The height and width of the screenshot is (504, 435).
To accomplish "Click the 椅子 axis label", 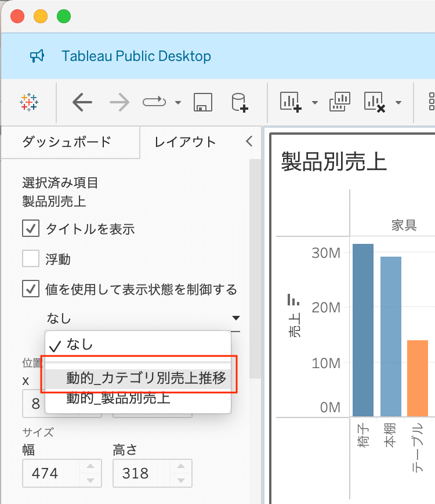I will point(363,435).
